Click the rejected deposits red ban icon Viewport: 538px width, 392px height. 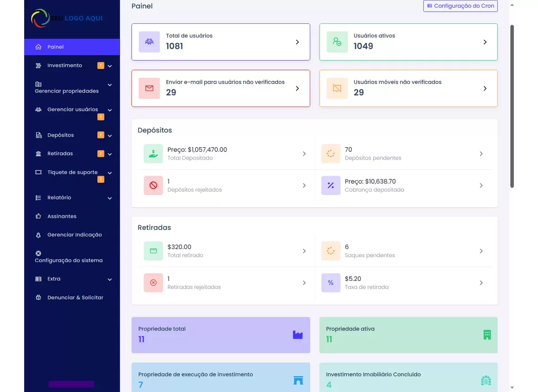153,185
